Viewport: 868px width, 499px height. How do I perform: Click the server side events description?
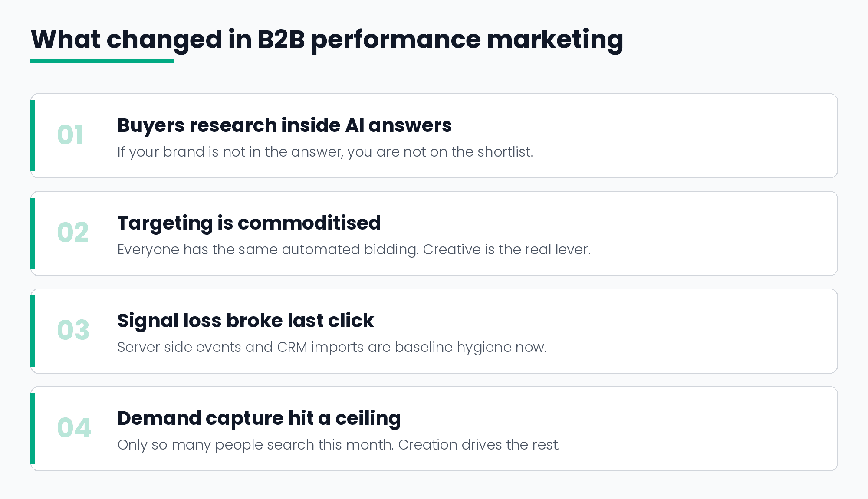click(x=332, y=347)
